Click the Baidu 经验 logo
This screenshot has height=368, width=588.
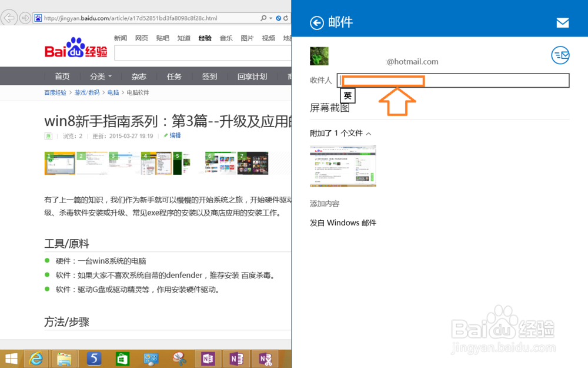76,48
